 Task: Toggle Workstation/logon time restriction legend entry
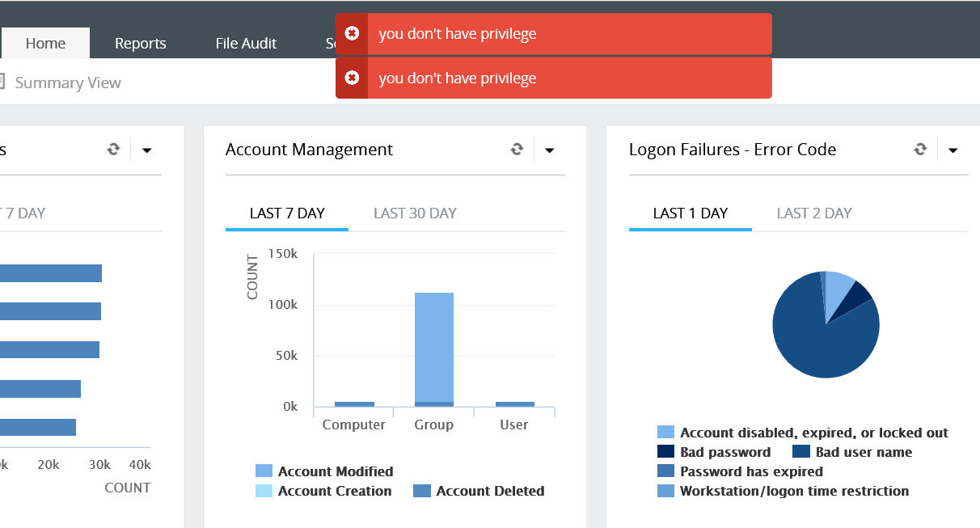pyautogui.click(x=783, y=491)
